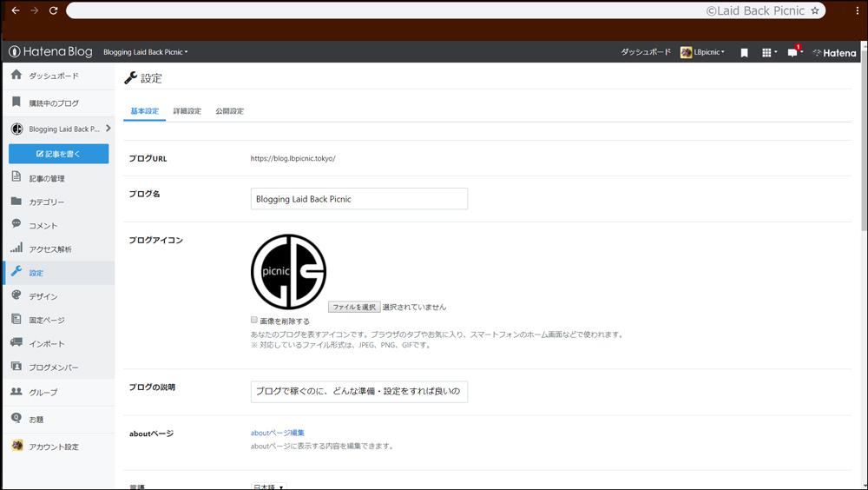Click the bookmark icon in header
Screen dimensions: 868x490
click(744, 53)
